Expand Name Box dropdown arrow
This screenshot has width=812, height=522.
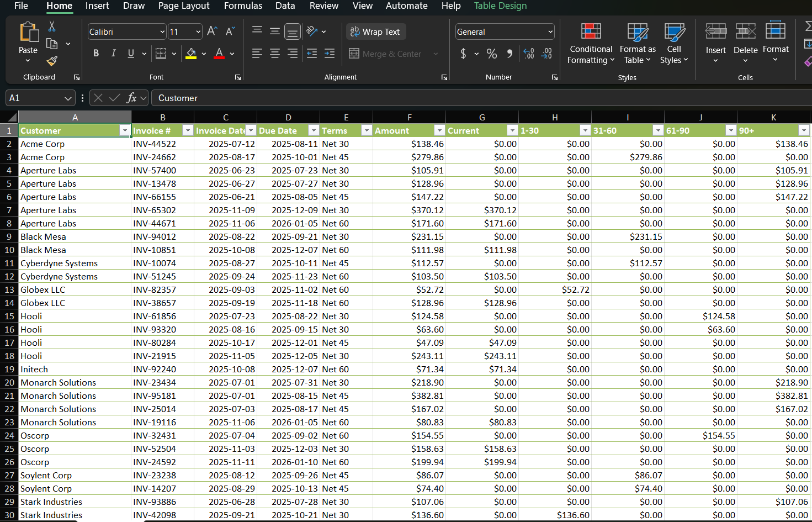68,98
